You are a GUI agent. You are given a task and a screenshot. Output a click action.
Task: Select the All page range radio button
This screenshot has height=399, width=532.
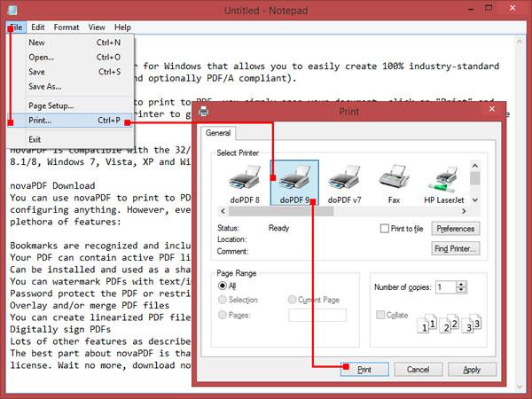[223, 286]
